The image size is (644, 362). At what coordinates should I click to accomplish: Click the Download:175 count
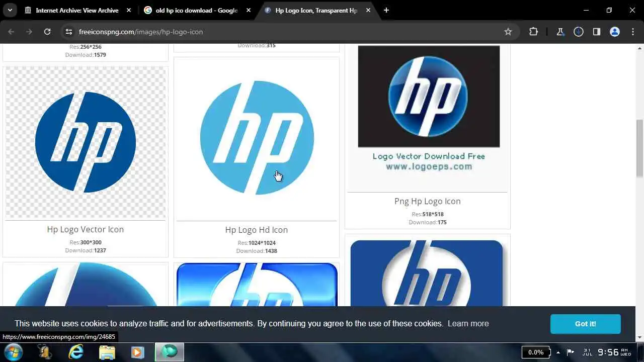click(428, 222)
